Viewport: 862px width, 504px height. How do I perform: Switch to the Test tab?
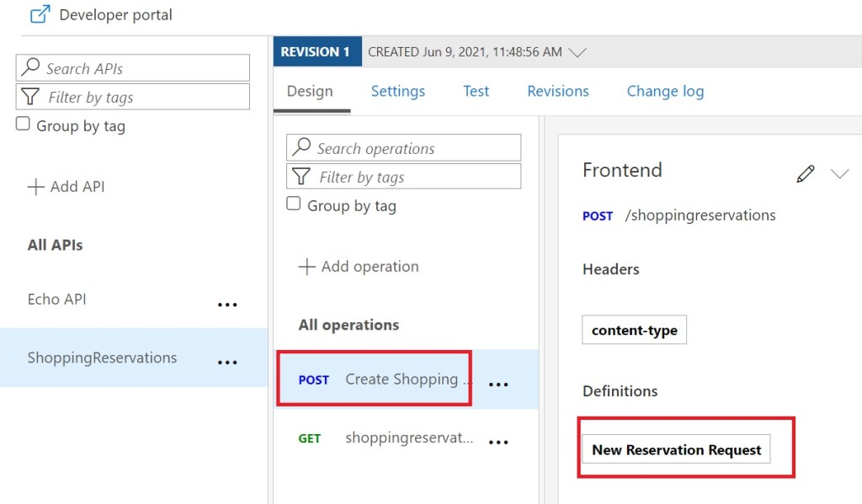point(476,91)
